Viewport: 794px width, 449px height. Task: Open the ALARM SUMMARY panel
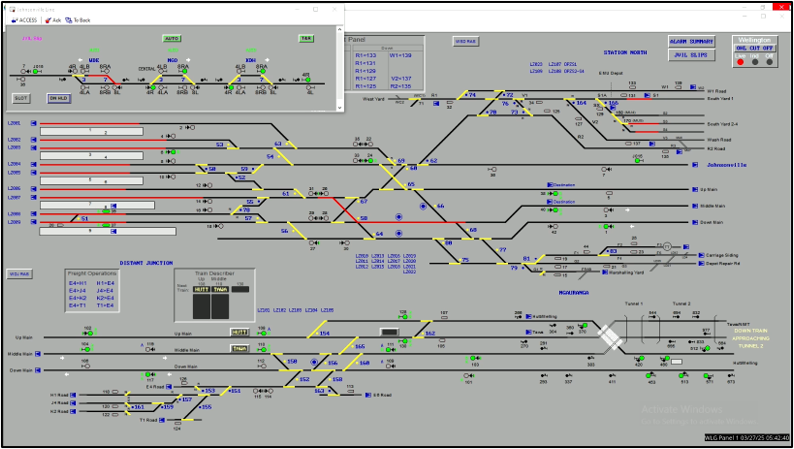pyautogui.click(x=691, y=42)
